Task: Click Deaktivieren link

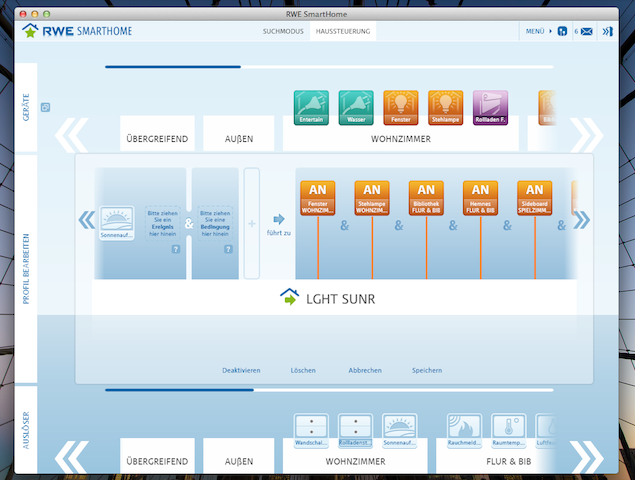Action: 241,370
